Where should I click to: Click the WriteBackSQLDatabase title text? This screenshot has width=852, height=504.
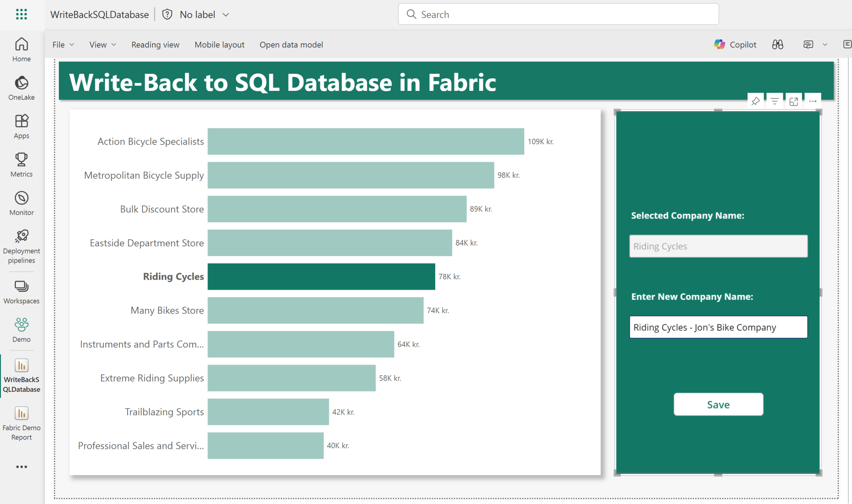pos(99,14)
